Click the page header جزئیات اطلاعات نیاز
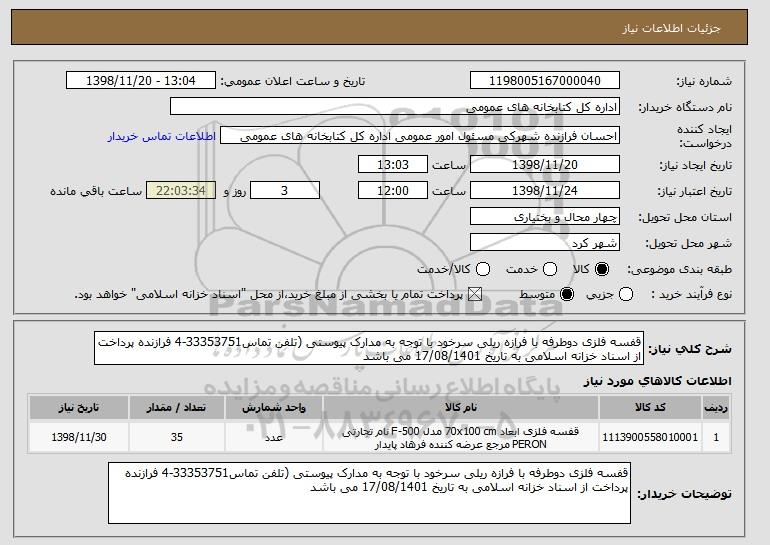Image resolution: width=770 pixels, height=545 pixels. [x=671, y=28]
